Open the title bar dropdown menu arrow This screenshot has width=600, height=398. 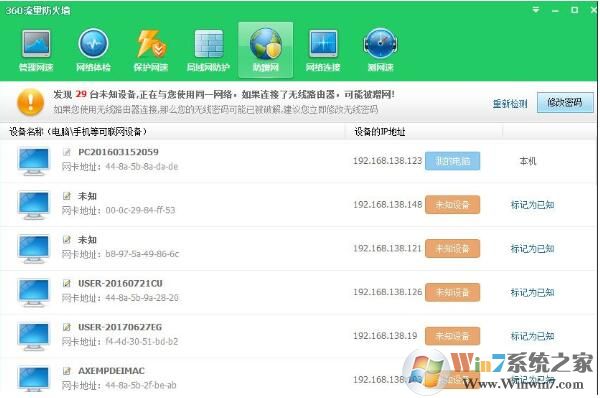[536, 10]
